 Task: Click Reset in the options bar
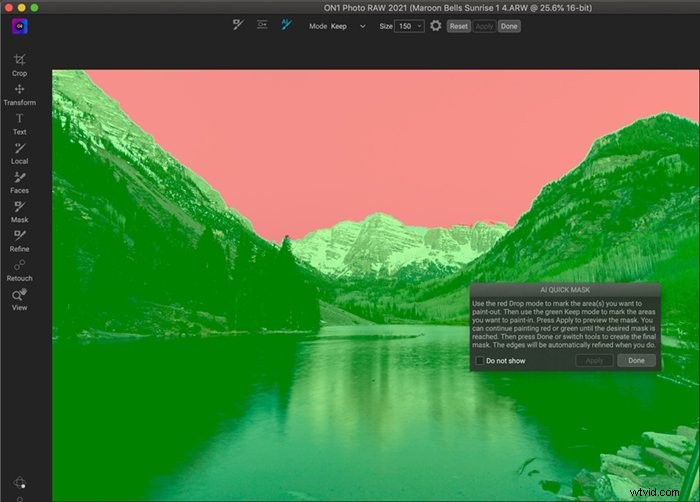pyautogui.click(x=458, y=26)
